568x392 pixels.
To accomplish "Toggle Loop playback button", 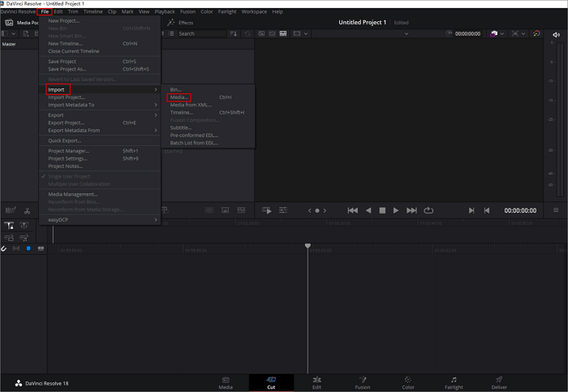I will coord(428,210).
